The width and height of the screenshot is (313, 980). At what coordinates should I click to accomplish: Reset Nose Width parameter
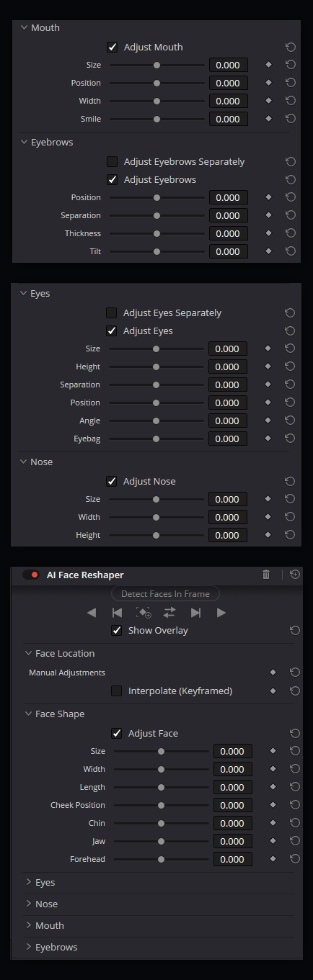click(x=290, y=517)
